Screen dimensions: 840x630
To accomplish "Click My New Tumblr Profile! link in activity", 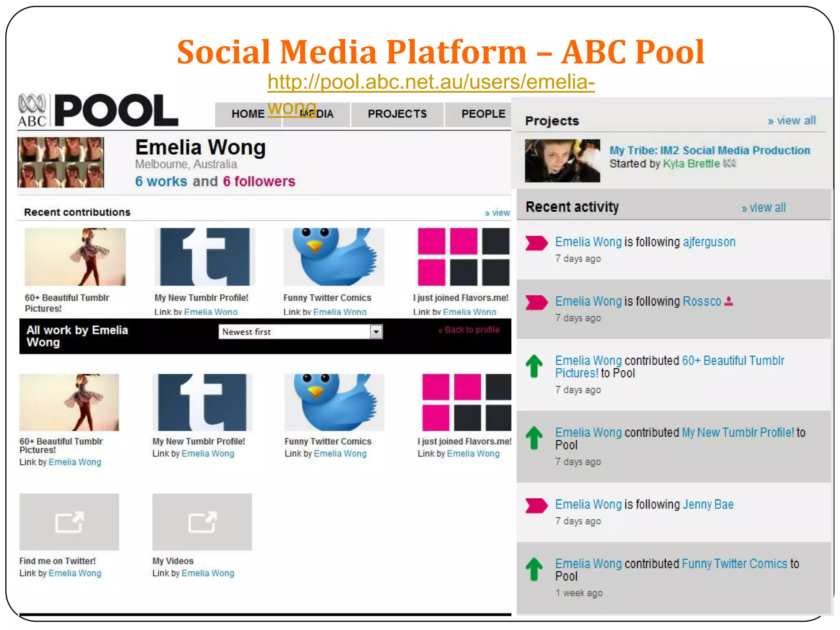I will (x=738, y=432).
